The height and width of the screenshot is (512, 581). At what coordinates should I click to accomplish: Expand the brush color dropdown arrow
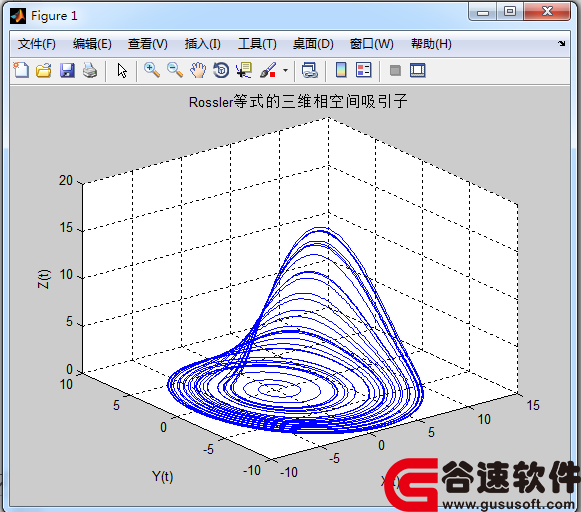point(285,70)
